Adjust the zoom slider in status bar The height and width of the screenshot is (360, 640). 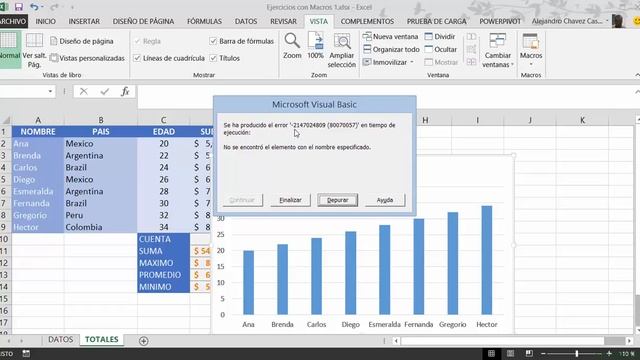[576, 354]
